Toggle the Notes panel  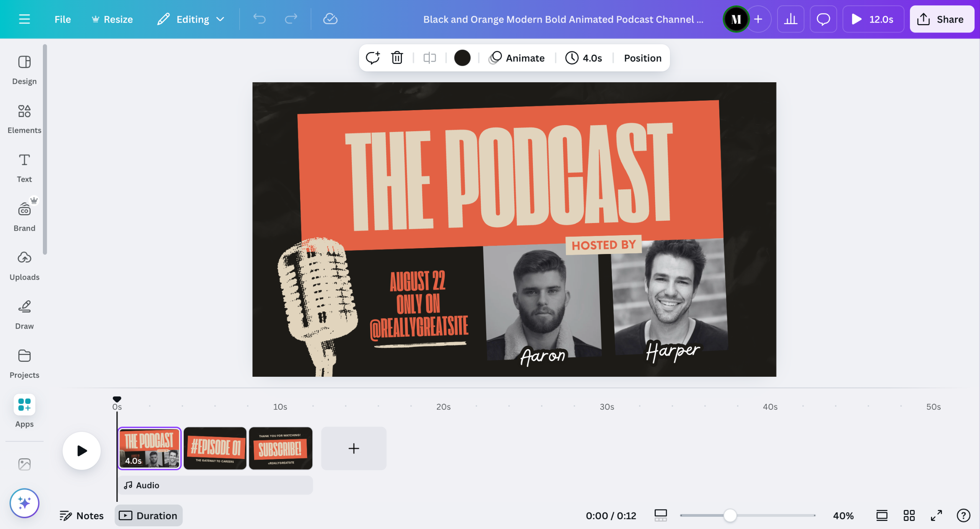coord(82,515)
